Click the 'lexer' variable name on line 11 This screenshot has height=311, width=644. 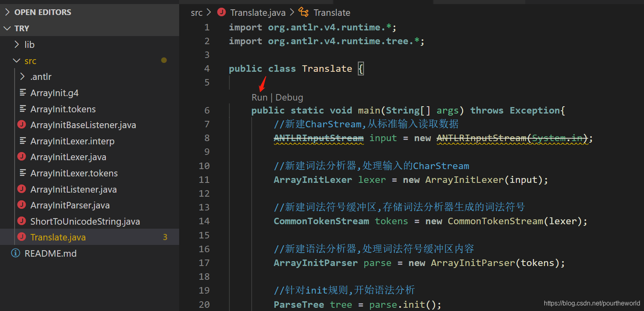click(x=372, y=180)
